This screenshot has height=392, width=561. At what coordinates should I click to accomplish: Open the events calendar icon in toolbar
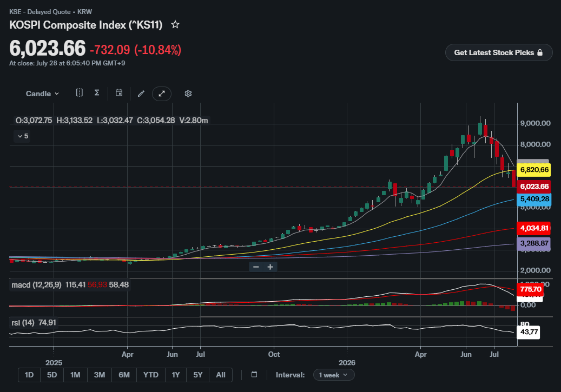[119, 93]
